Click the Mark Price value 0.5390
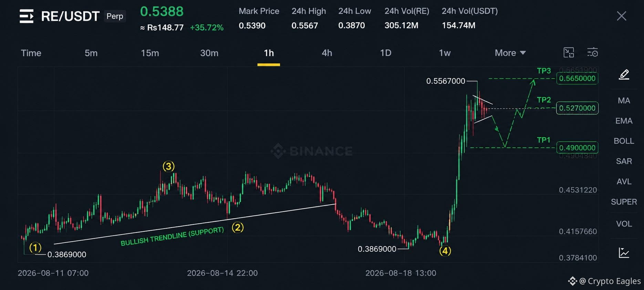The height and width of the screenshot is (290, 644). 252,26
